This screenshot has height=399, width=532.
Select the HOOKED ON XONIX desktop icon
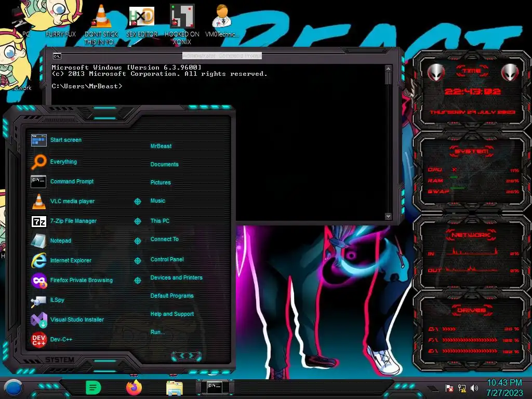coord(182,24)
